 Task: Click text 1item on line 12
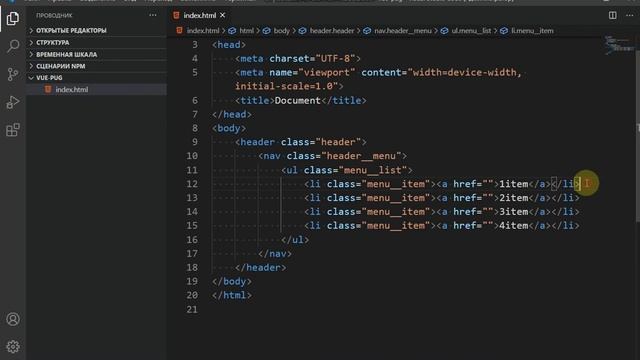click(x=513, y=184)
